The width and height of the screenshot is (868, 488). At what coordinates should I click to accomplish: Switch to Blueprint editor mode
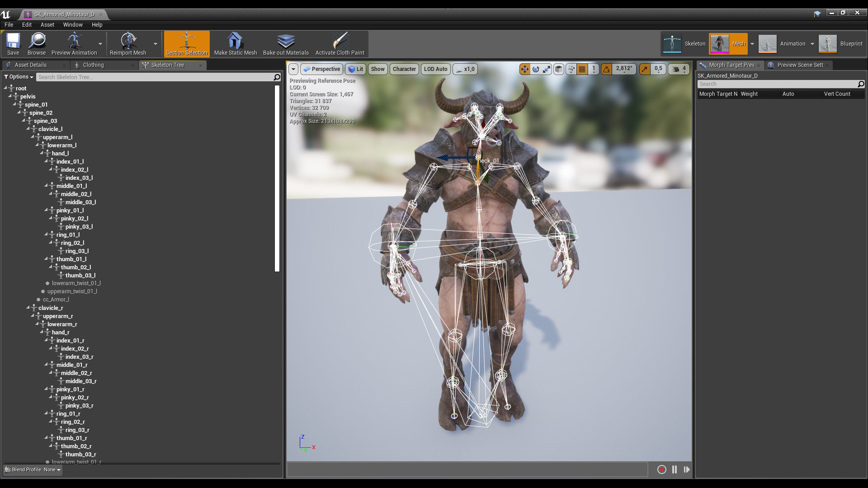(x=841, y=44)
